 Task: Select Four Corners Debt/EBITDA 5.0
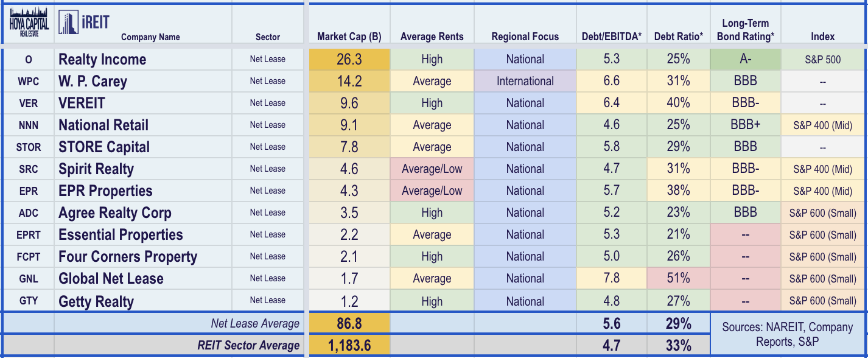[612, 257]
